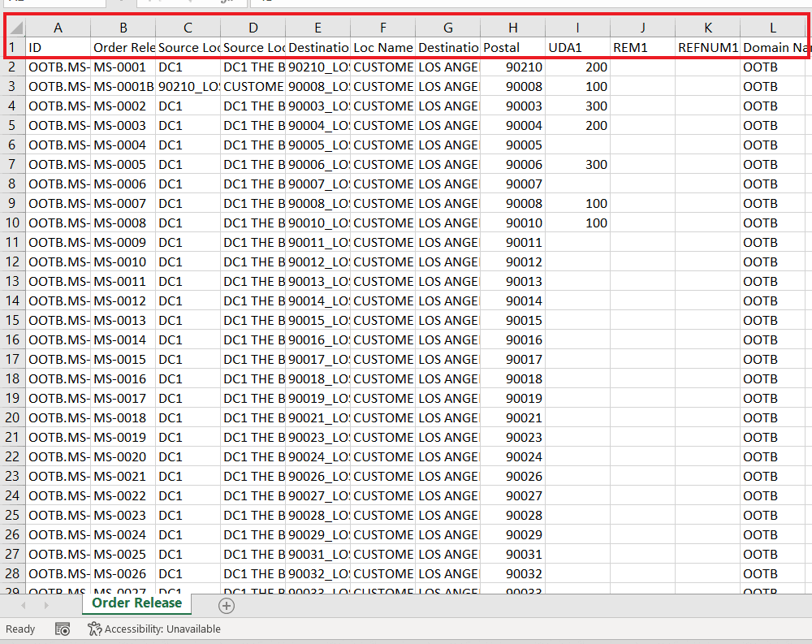The image size is (812, 644).
Task: Click the ID header cell
Action: click(x=58, y=48)
